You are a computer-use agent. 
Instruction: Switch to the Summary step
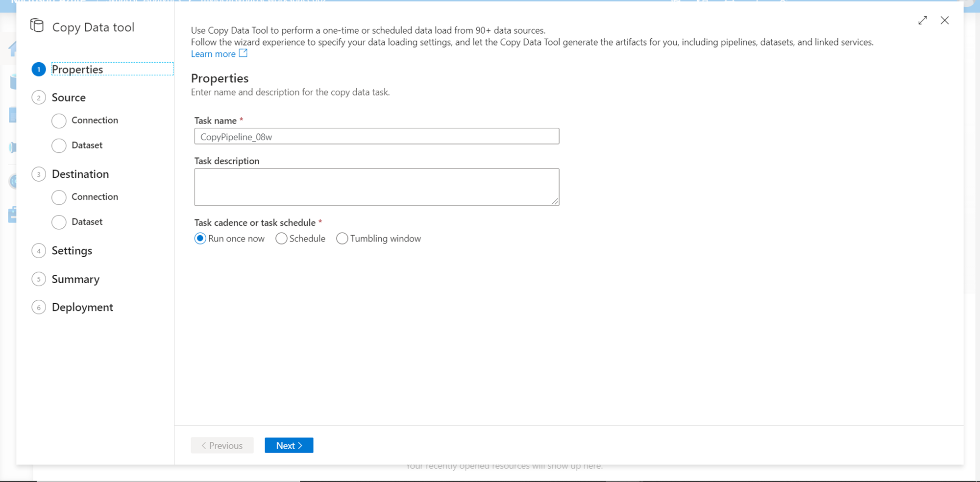[75, 279]
